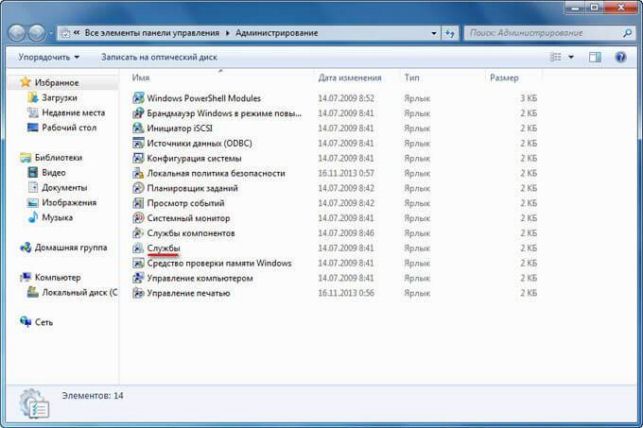Screen dimensions: 643x428
Task: Click the Администрирование icon in details pane
Action: 34,404
